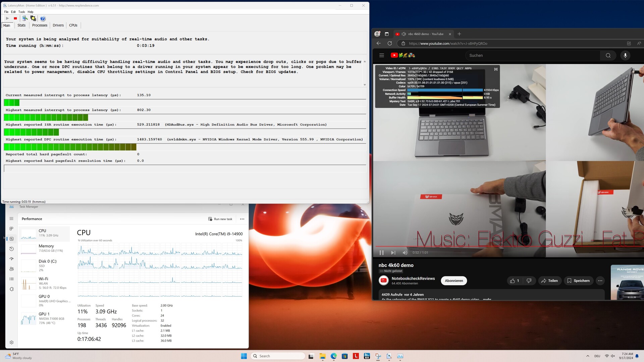644x362 pixels.
Task: Open Task Manager Users page icon
Action: [x=11, y=269]
